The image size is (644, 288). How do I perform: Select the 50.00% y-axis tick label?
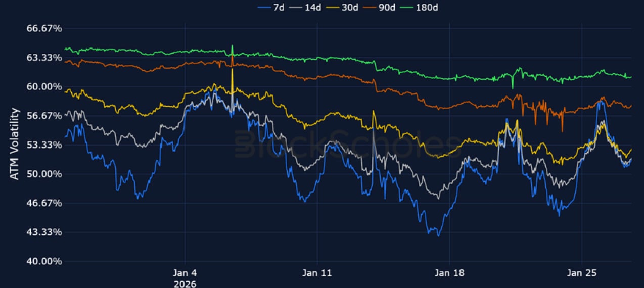coord(43,174)
